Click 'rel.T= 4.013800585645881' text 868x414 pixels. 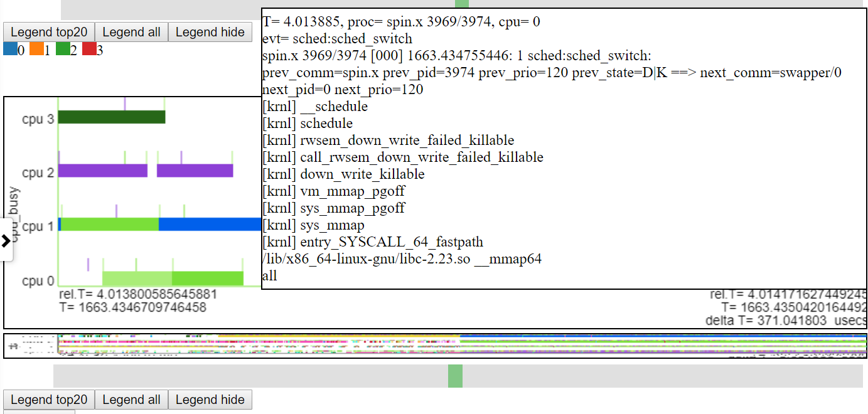138,294
